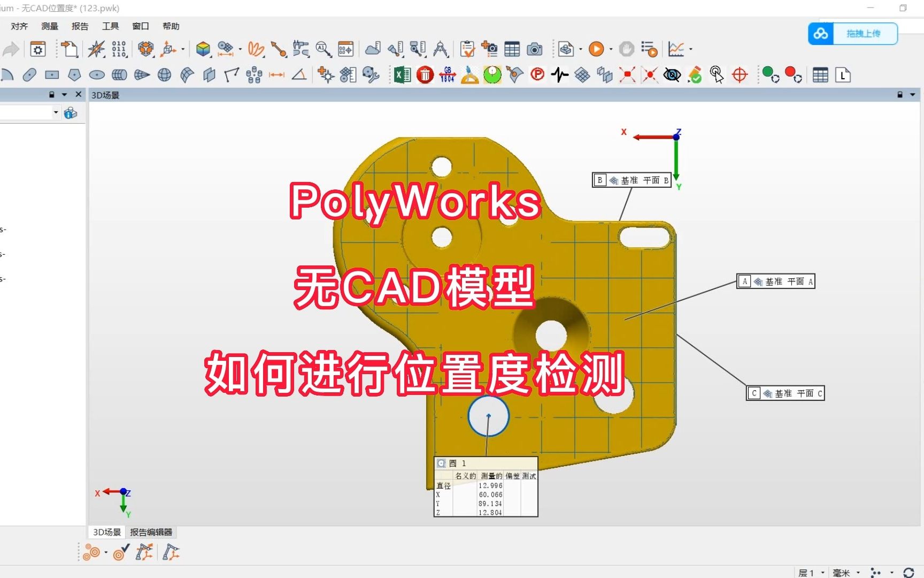Switch to the 报告编辑器 tab
Viewport: 924px width, 578px height.
[151, 532]
